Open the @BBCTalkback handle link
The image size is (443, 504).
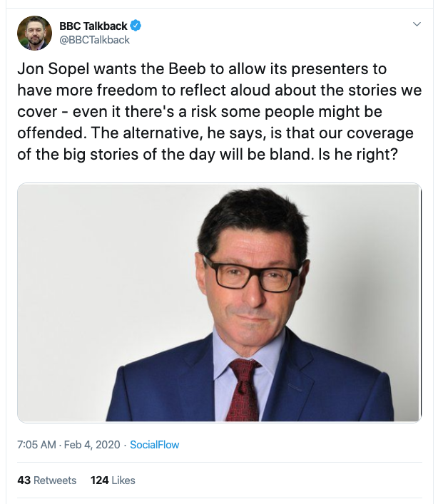coord(95,40)
